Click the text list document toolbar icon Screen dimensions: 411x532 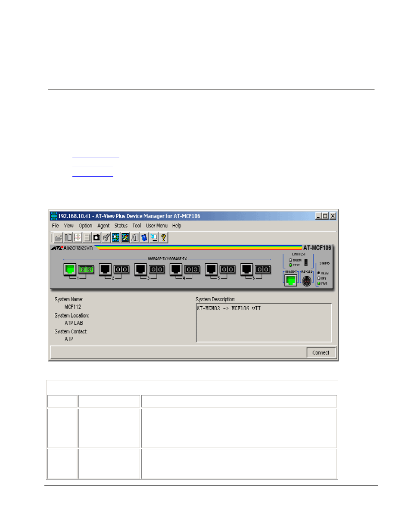click(87, 237)
